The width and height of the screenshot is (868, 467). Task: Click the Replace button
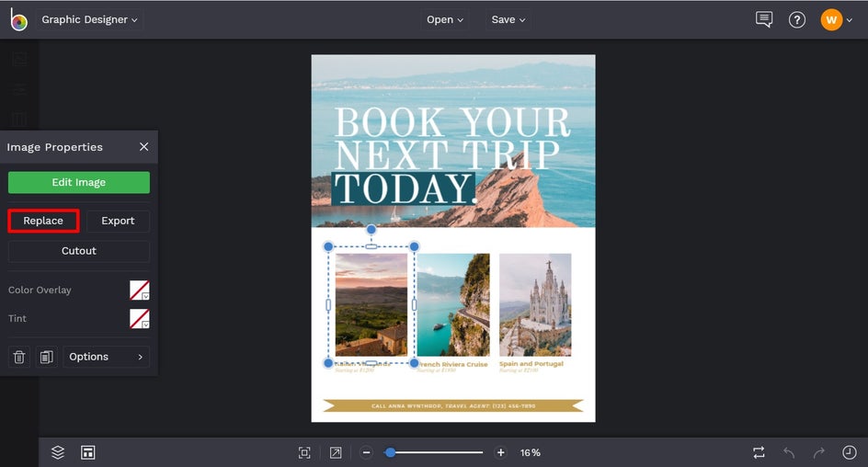(x=43, y=221)
